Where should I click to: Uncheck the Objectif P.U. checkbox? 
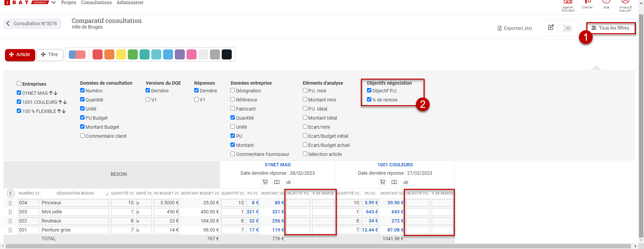(x=369, y=90)
